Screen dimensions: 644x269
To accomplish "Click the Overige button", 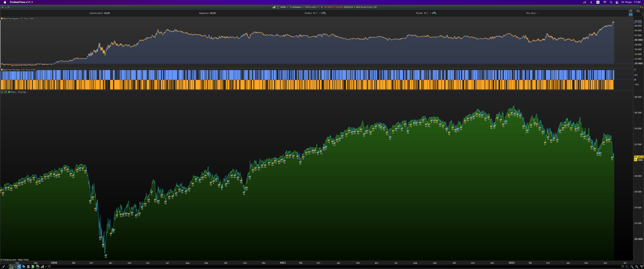I will point(22,92).
